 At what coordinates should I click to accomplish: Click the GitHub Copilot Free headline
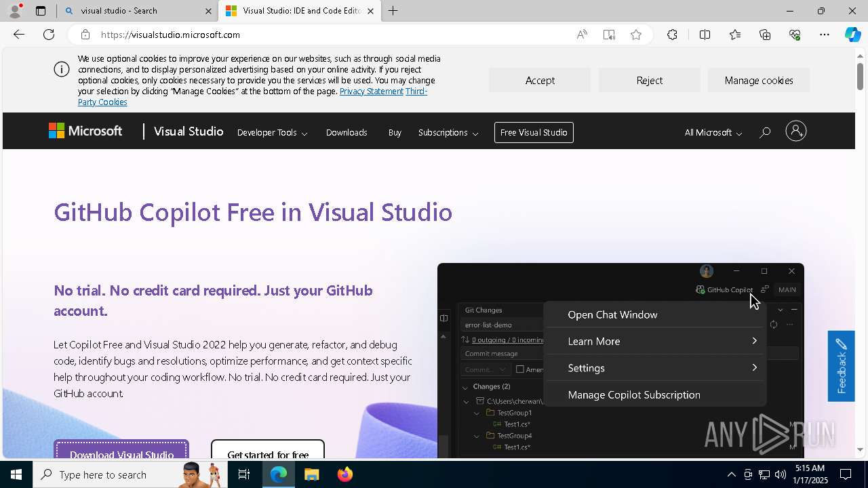tap(253, 212)
